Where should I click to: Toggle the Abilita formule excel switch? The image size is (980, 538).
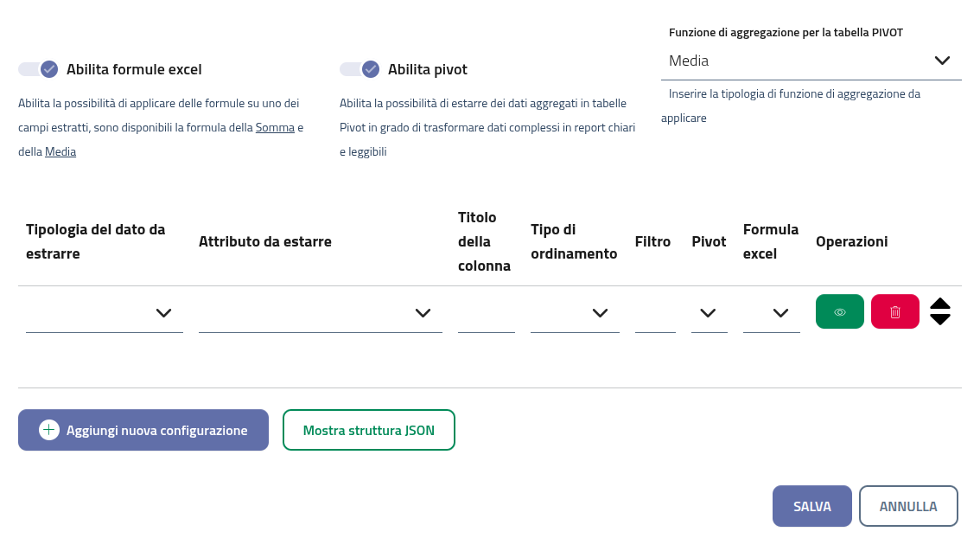[x=38, y=69]
